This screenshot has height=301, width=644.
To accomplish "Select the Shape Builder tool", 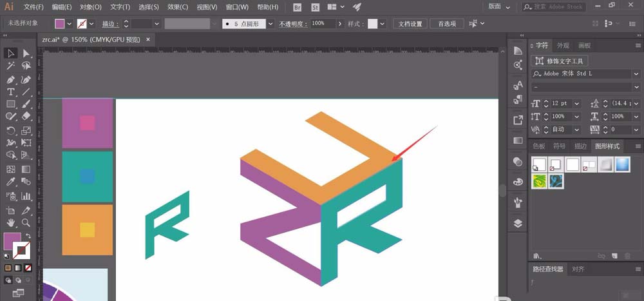I will coord(11,155).
